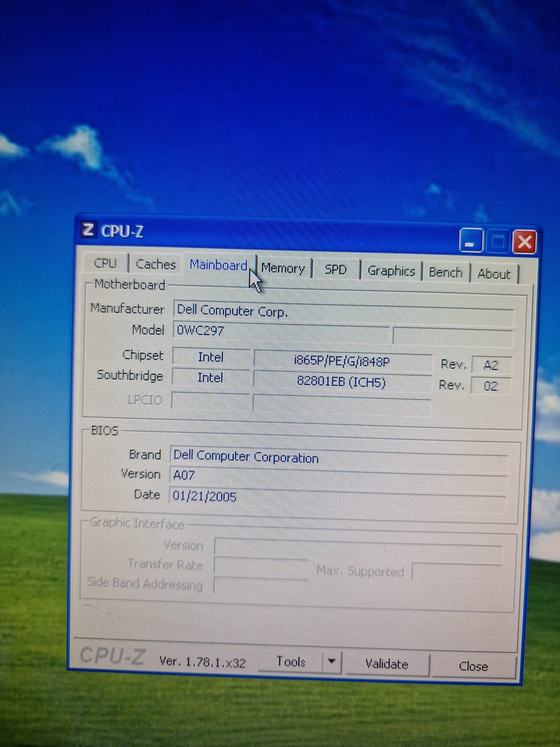The width and height of the screenshot is (560, 747).
Task: Click the CPU-Z title bar icon
Action: pos(88,229)
